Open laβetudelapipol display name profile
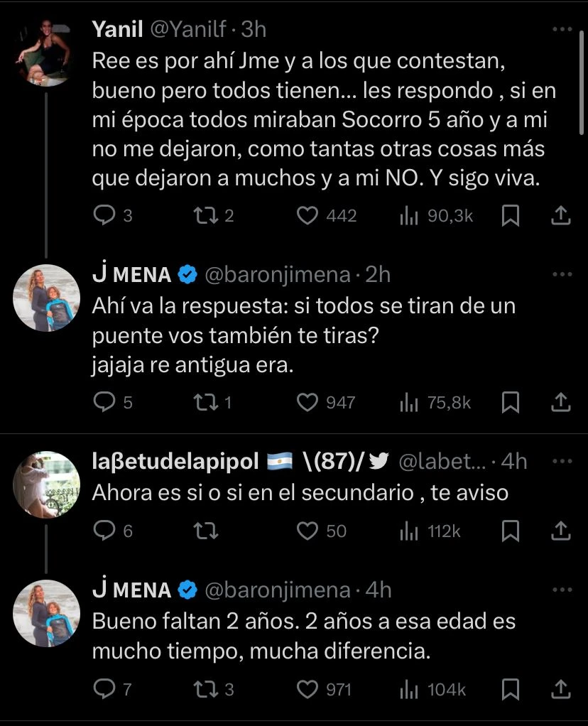The width and height of the screenshot is (588, 726). [175, 462]
